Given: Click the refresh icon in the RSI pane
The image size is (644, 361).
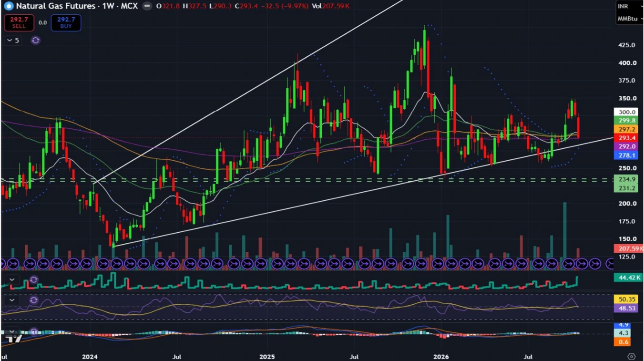Looking at the screenshot, I should click(x=33, y=300).
